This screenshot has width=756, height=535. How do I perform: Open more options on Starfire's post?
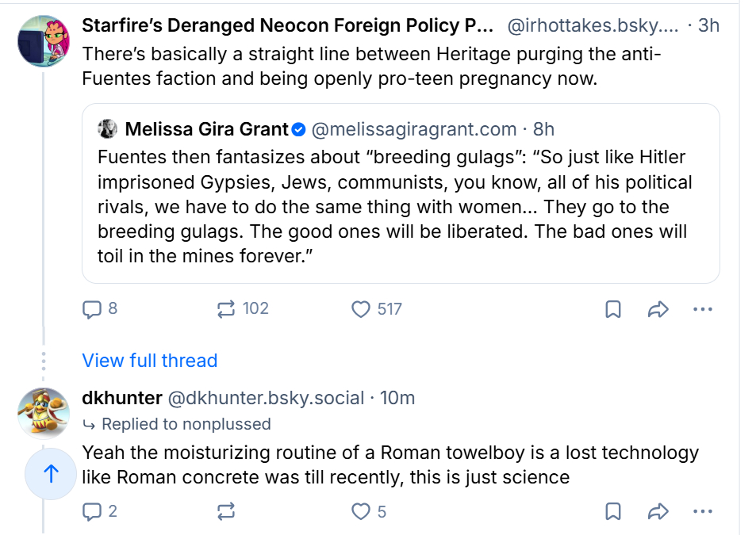[x=702, y=309]
